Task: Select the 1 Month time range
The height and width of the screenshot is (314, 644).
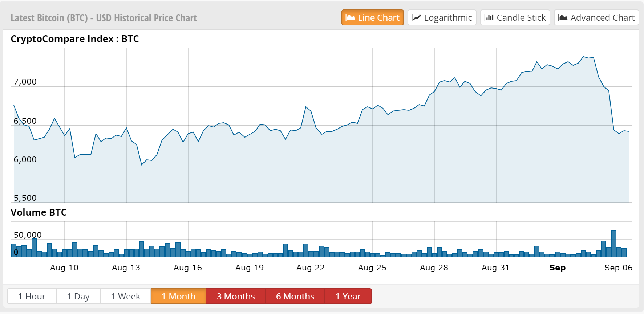Action: (178, 296)
